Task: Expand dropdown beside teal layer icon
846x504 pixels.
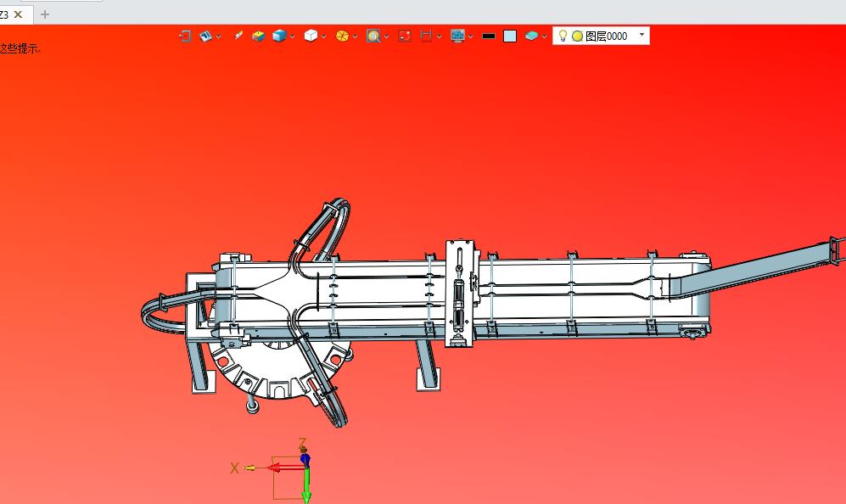Action: pos(544,36)
